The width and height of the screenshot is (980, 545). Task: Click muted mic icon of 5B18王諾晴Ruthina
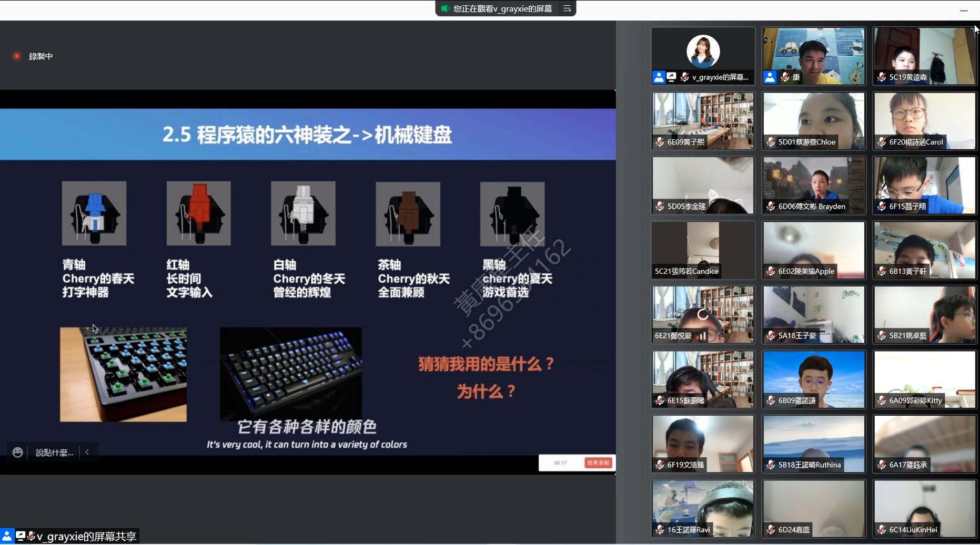771,465
